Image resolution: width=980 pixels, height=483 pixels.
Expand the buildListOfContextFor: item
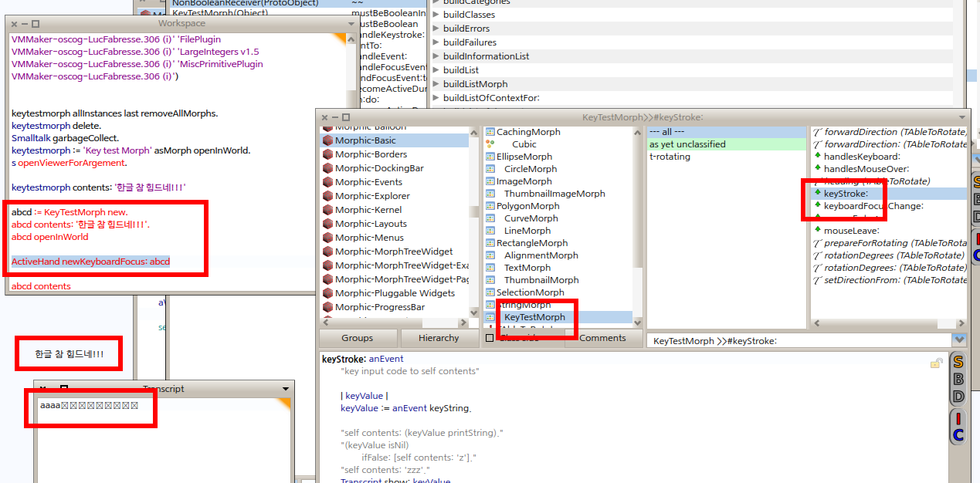pyautogui.click(x=436, y=98)
